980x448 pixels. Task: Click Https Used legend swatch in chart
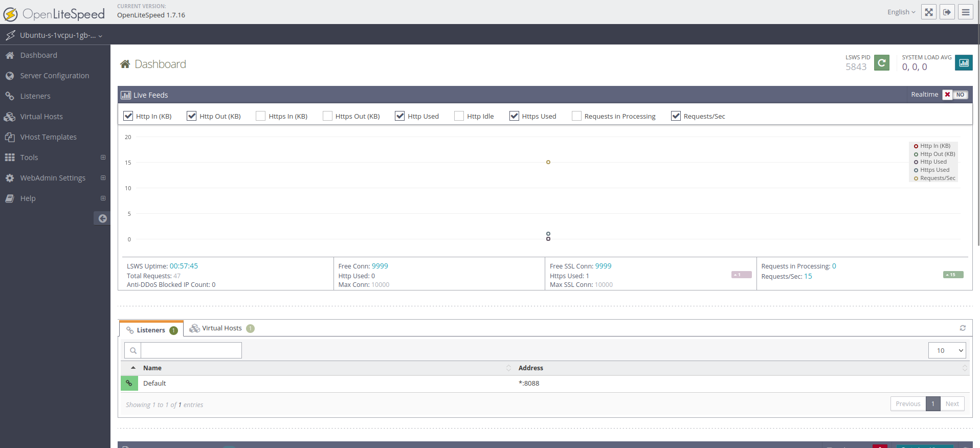(916, 170)
